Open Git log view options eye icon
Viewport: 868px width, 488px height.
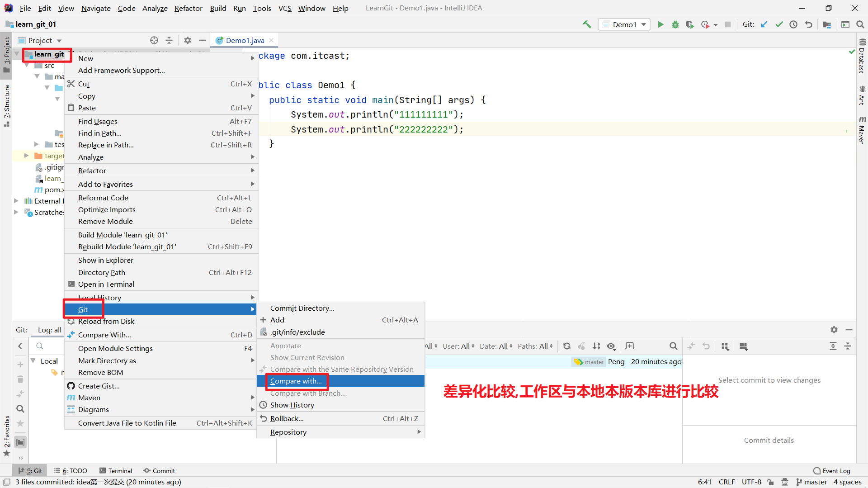pyautogui.click(x=611, y=346)
